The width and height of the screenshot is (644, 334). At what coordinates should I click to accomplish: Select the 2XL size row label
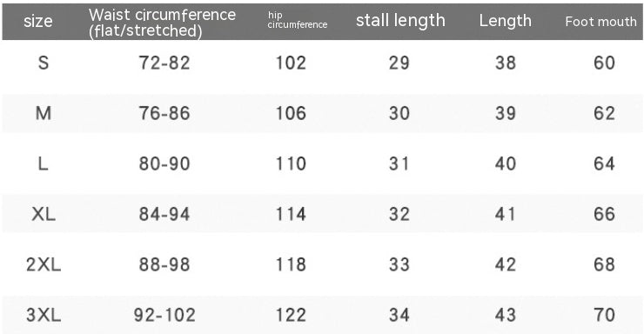[x=44, y=264]
